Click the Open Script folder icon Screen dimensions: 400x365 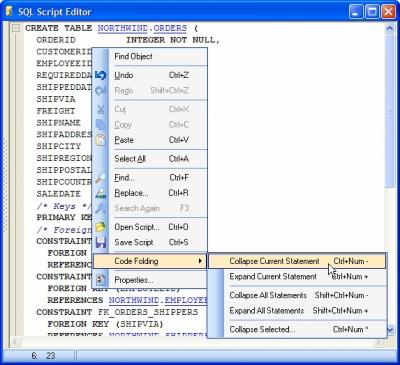coord(100,227)
